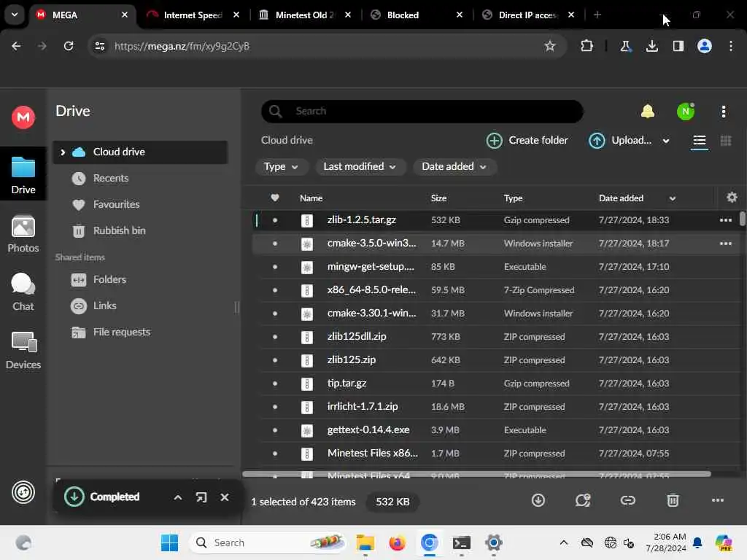747x560 pixels.
Task: Open the Last modified filter dropdown
Action: click(360, 167)
